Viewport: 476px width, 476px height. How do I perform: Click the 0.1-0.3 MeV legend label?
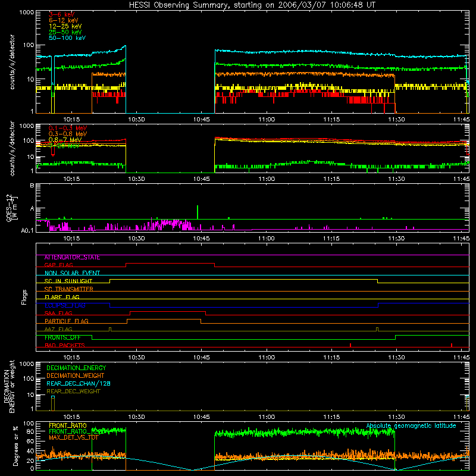coord(68,128)
